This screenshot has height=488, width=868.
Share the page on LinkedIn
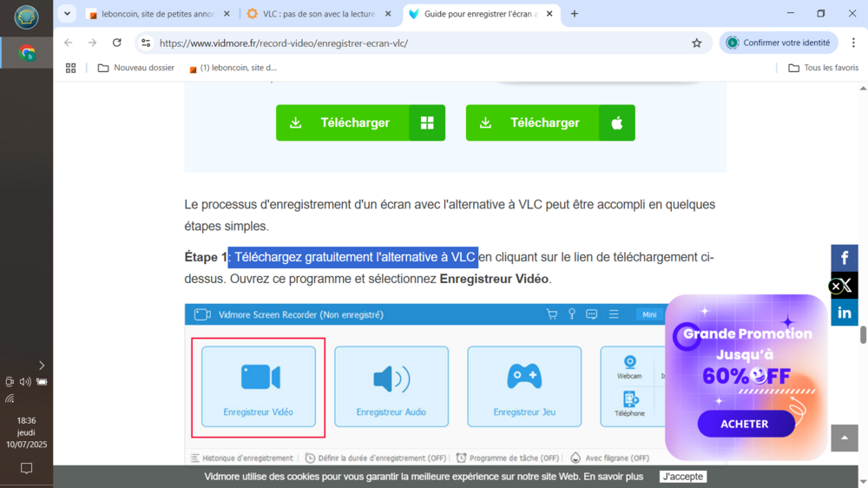pyautogui.click(x=845, y=313)
